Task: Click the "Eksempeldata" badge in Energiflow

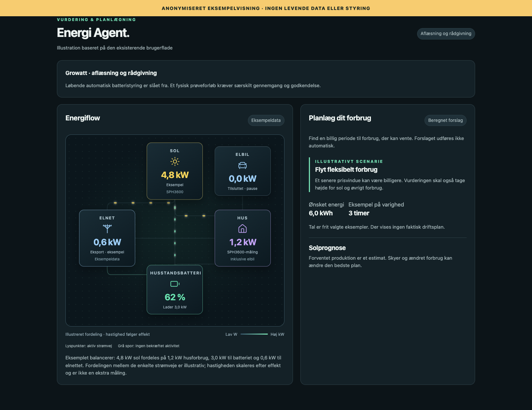Action: point(266,120)
